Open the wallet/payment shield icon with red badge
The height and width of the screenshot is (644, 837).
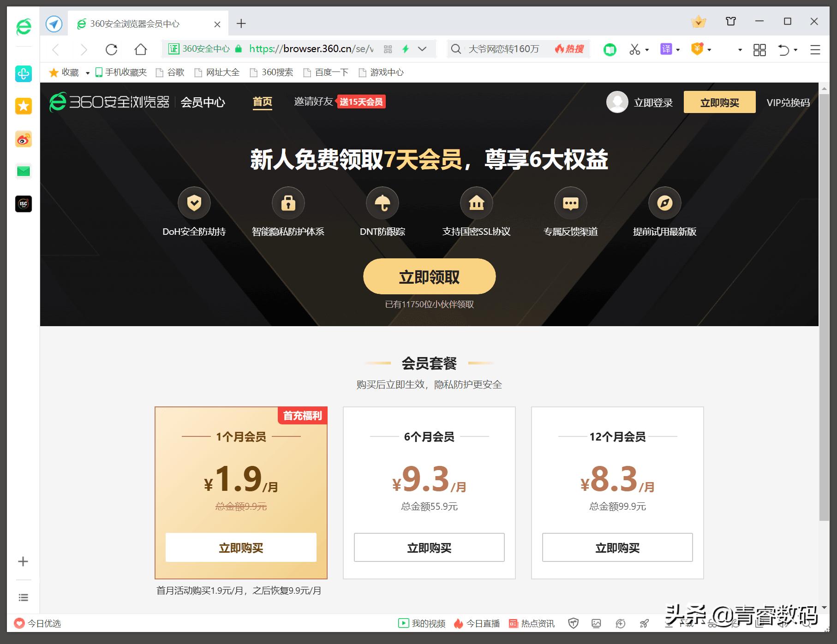pyautogui.click(x=698, y=48)
